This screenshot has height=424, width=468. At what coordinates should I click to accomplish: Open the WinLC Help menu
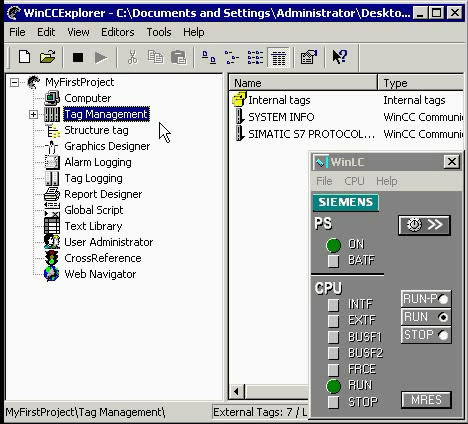[387, 181]
